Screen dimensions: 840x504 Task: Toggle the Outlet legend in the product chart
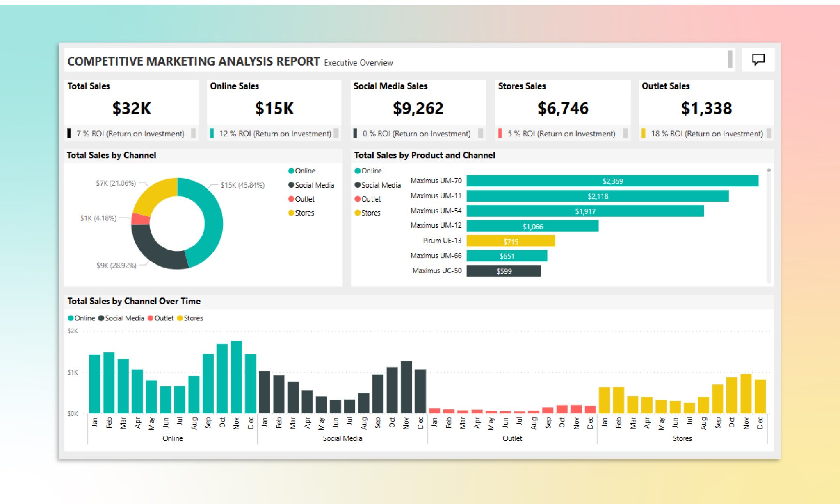[369, 199]
